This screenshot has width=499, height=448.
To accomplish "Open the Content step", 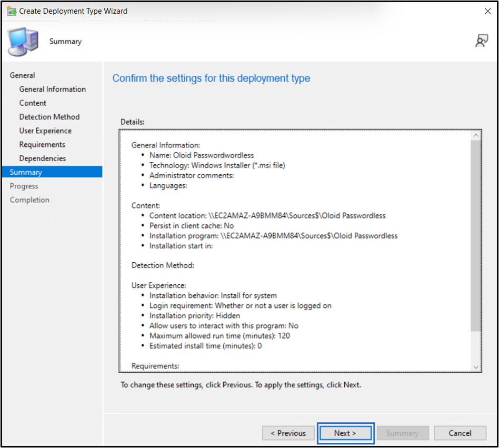I will tap(33, 103).
